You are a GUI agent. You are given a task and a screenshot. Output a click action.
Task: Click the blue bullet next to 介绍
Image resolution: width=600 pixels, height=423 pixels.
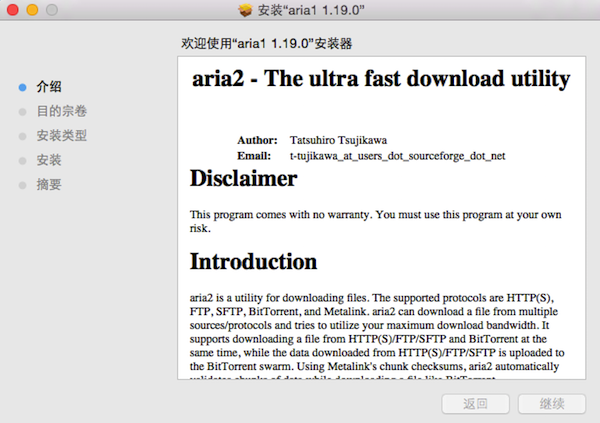(x=23, y=87)
